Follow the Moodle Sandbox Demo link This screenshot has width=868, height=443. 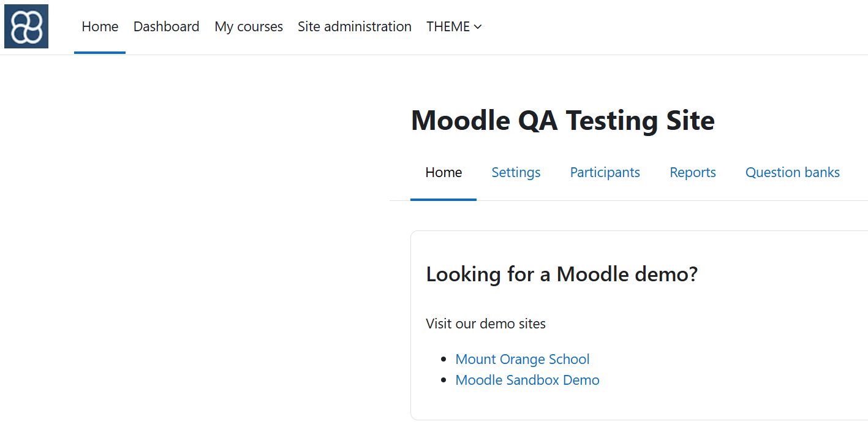point(527,380)
